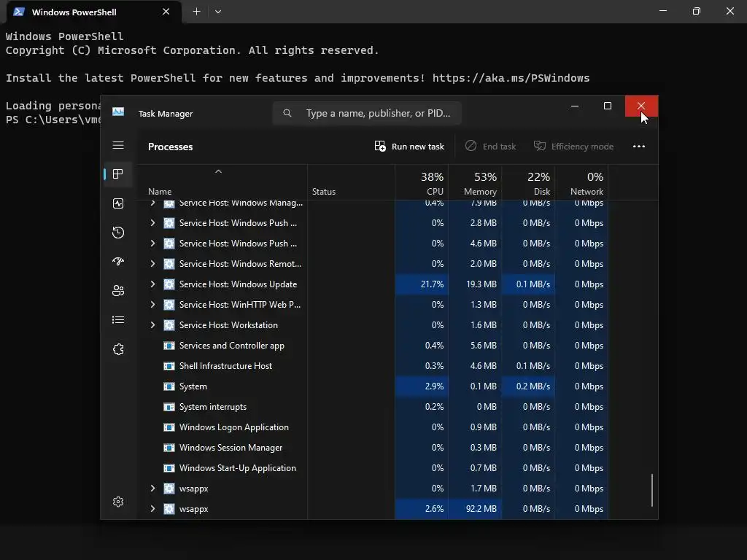
Task: Close the Task Manager window
Action: tap(641, 106)
